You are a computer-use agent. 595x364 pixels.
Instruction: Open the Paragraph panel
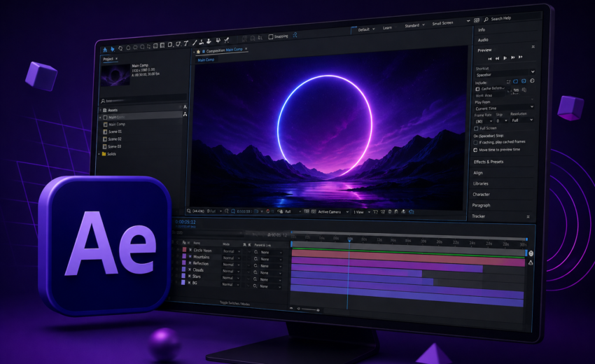coord(481,205)
